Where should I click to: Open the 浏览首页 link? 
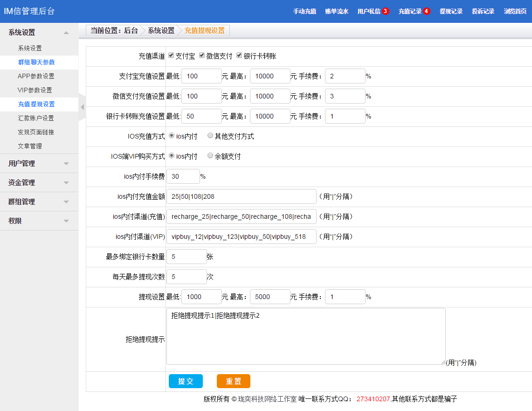515,11
